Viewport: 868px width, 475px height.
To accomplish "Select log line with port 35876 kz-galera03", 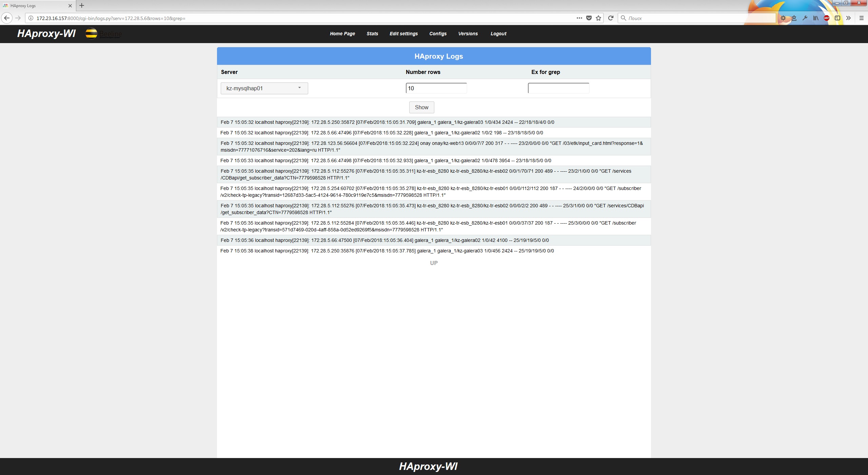I will [x=434, y=251].
